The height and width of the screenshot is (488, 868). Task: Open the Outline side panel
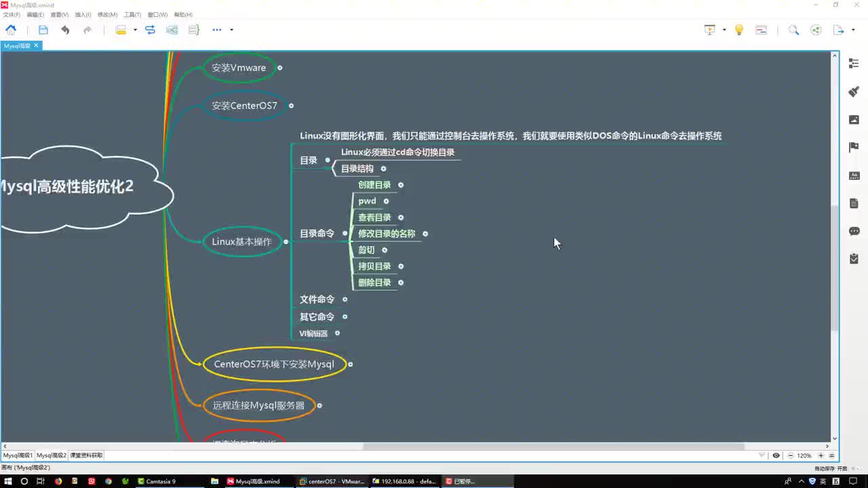854,63
